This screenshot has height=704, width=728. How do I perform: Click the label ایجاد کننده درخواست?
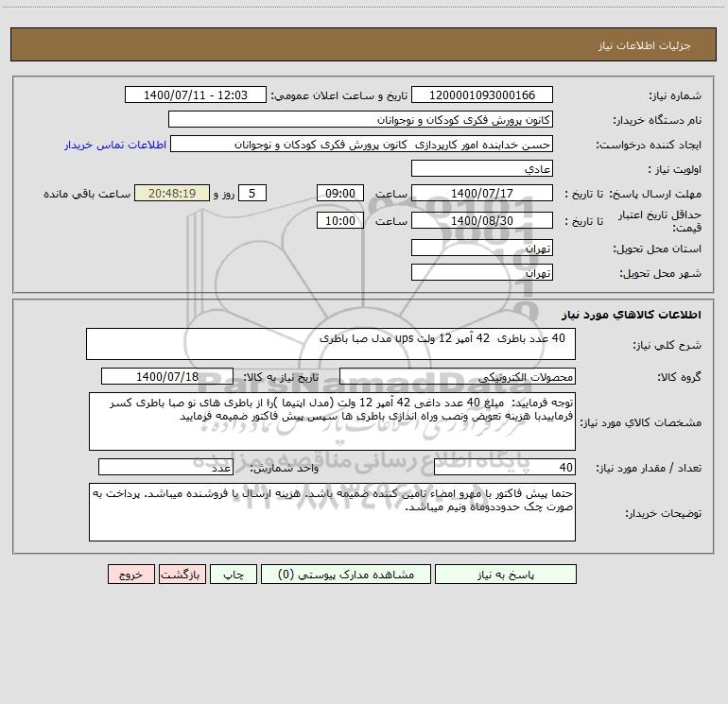point(649,146)
